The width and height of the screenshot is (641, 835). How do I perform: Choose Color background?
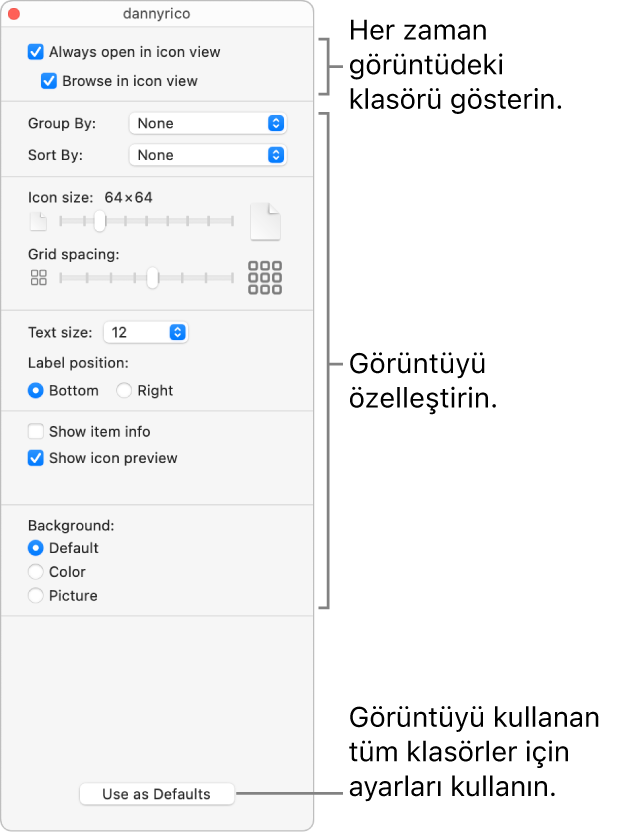(36, 572)
